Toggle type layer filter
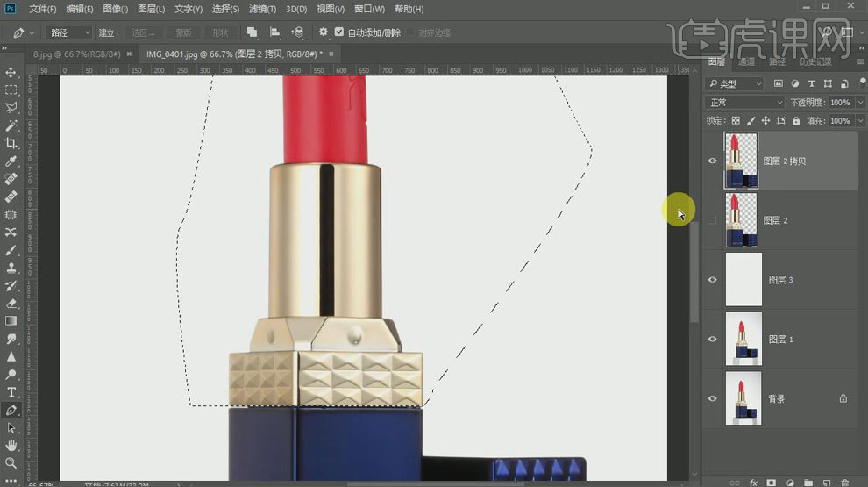 [x=812, y=83]
